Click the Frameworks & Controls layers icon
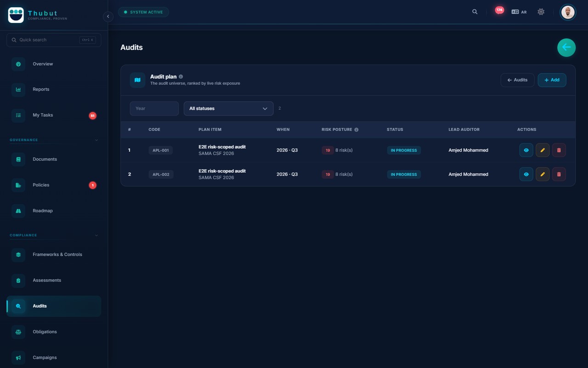The height and width of the screenshot is (368, 588). point(18,254)
